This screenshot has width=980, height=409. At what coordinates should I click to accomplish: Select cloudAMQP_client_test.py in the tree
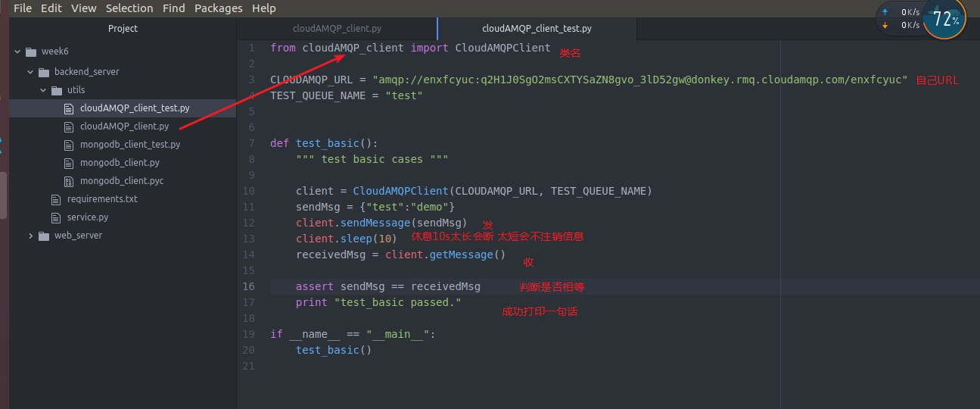tap(135, 108)
